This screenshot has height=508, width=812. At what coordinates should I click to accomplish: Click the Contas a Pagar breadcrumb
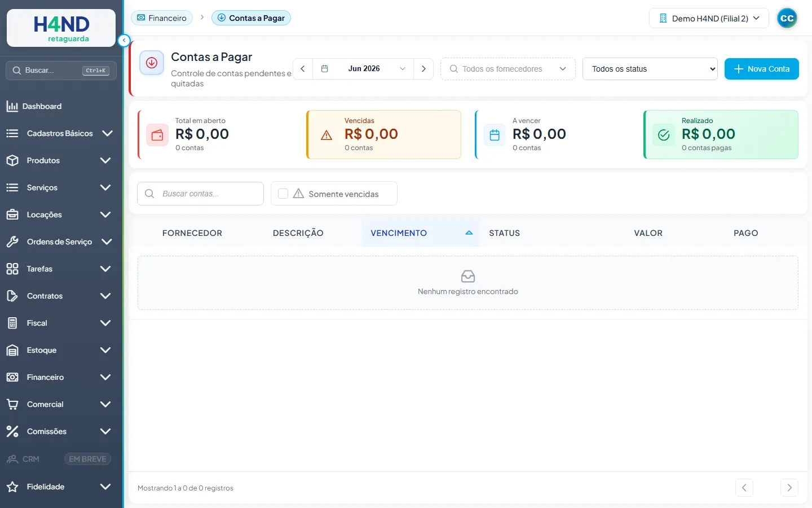point(251,18)
